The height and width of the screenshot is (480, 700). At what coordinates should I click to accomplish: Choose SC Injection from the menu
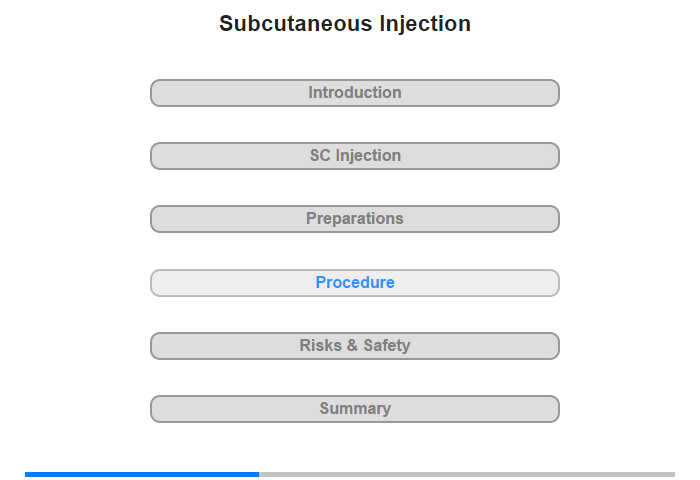(x=355, y=156)
